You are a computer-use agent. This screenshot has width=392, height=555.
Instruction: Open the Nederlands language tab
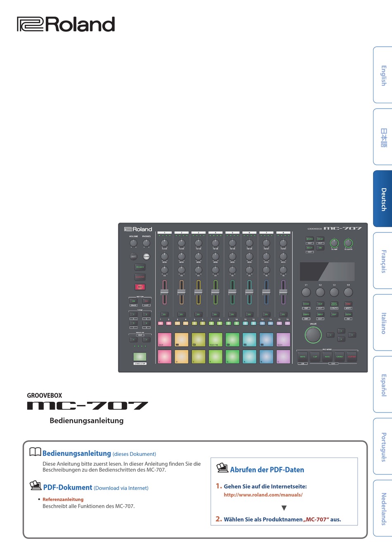coord(383,509)
